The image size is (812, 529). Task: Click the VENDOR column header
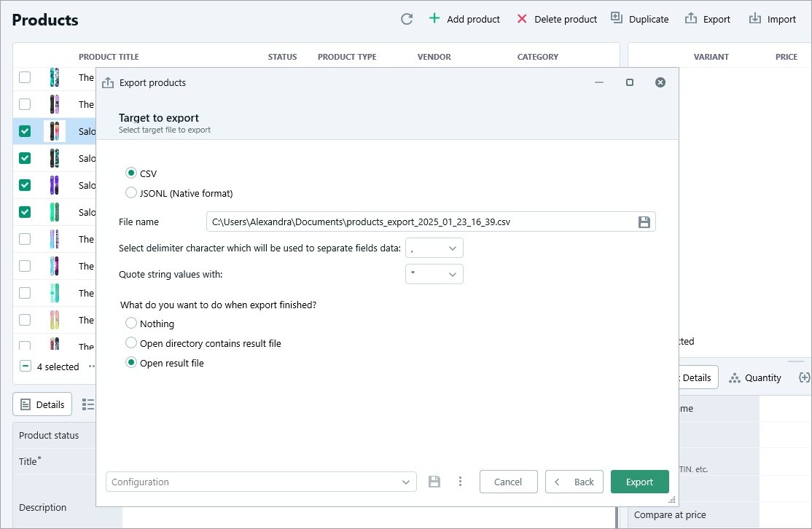(434, 57)
